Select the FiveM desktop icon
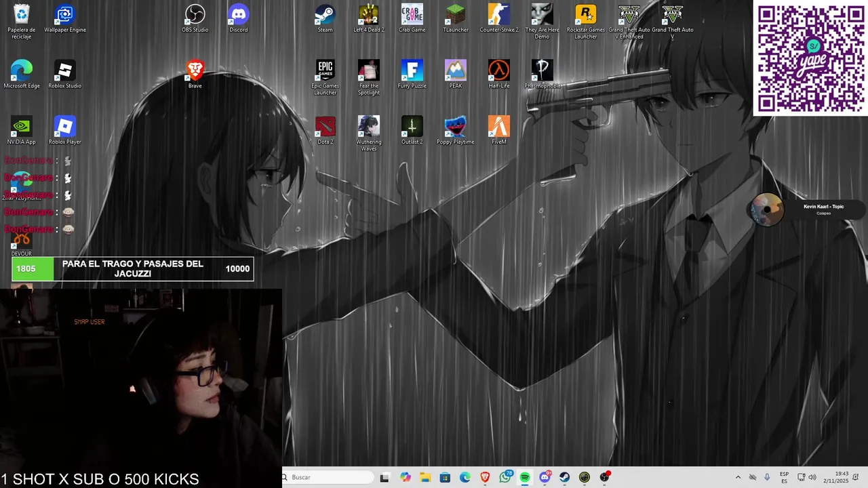The width and height of the screenshot is (868, 488). (499, 131)
